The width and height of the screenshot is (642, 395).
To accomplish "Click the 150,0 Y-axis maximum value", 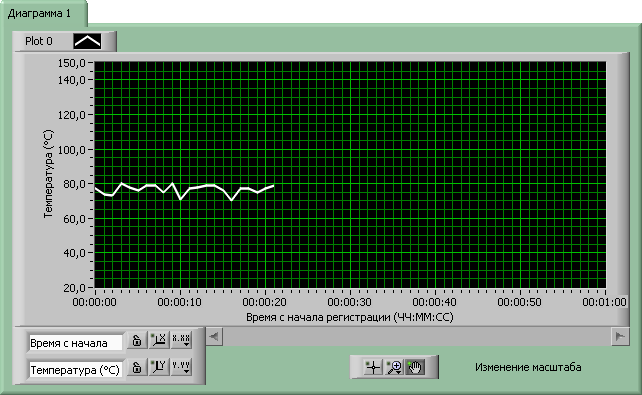I will (72, 63).
